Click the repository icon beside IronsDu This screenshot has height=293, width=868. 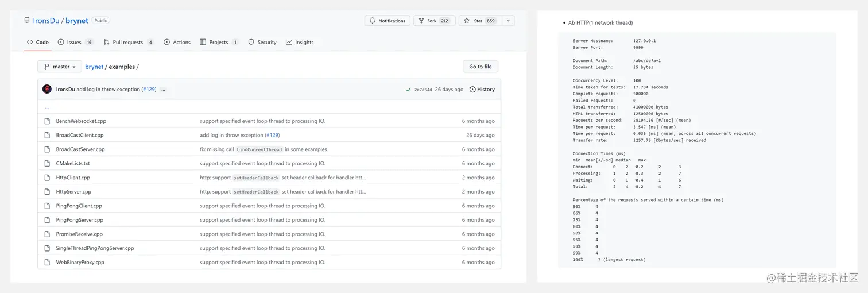(x=26, y=21)
